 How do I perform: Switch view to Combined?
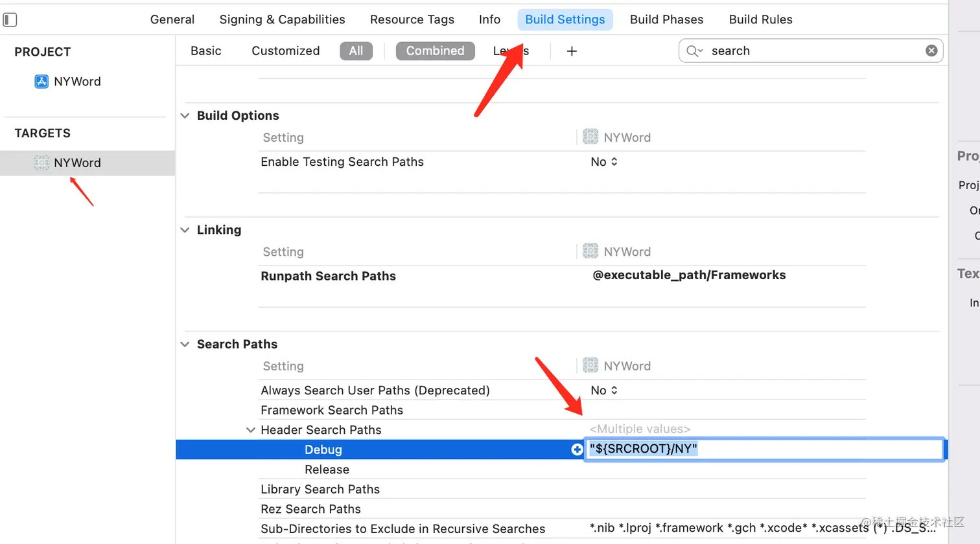(x=435, y=51)
